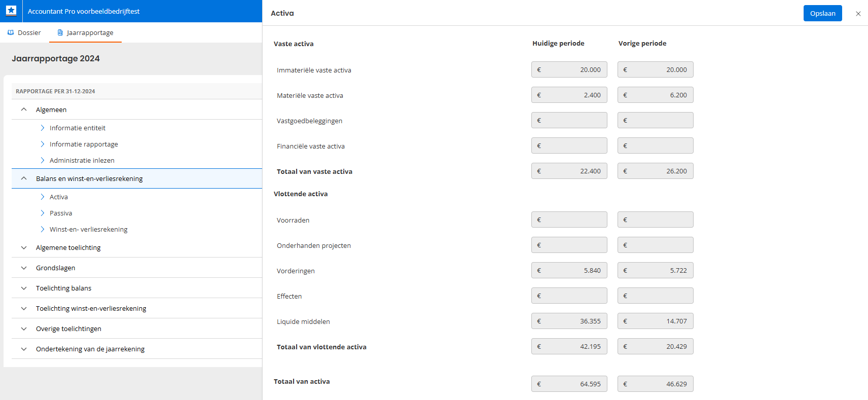
Task: Click the Jaarrapportage document icon
Action: (60, 32)
